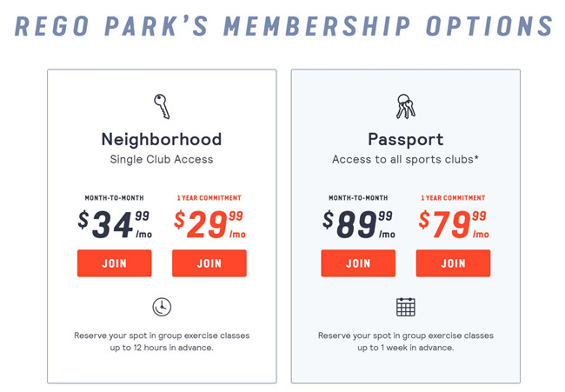565x392 pixels.
Task: Join Neighborhood 1 year commitment at $29.99
Action: pos(209,263)
